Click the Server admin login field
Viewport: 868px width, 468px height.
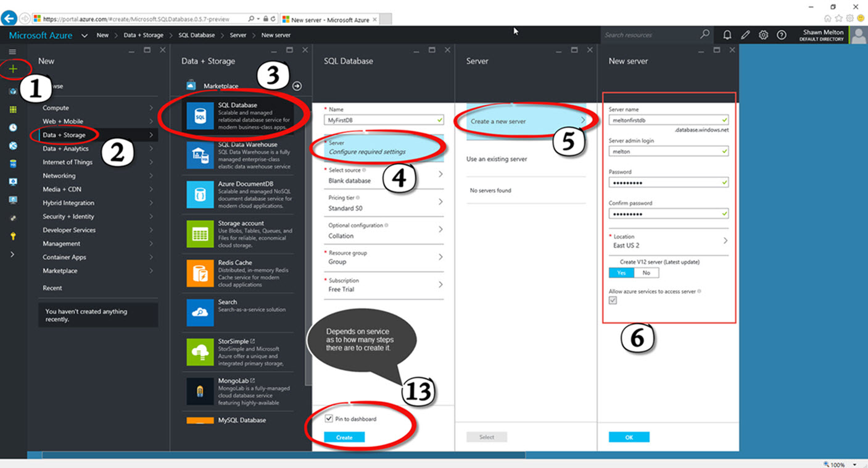pos(668,151)
